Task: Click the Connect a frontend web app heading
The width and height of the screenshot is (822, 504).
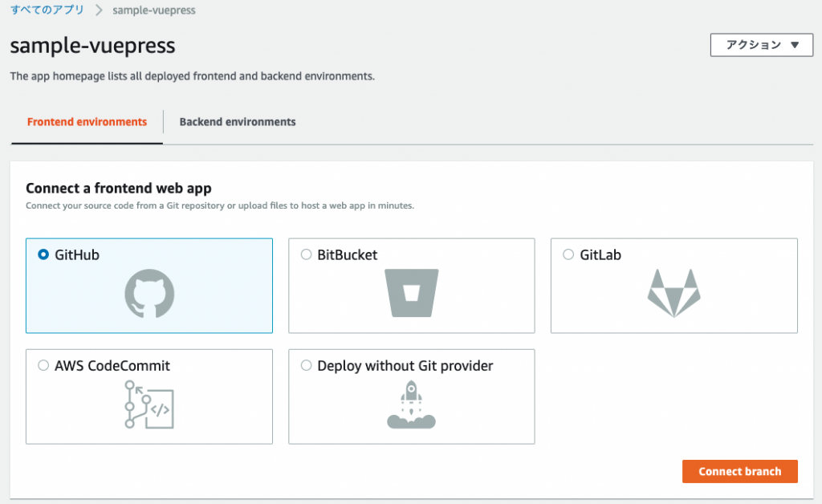Action: pos(119,188)
